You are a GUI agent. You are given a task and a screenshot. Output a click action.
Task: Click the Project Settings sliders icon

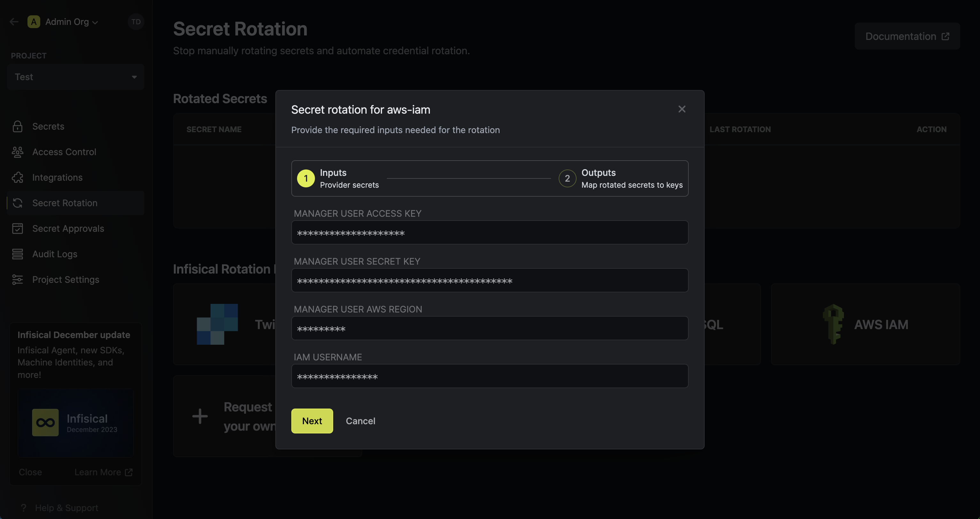[x=18, y=280]
